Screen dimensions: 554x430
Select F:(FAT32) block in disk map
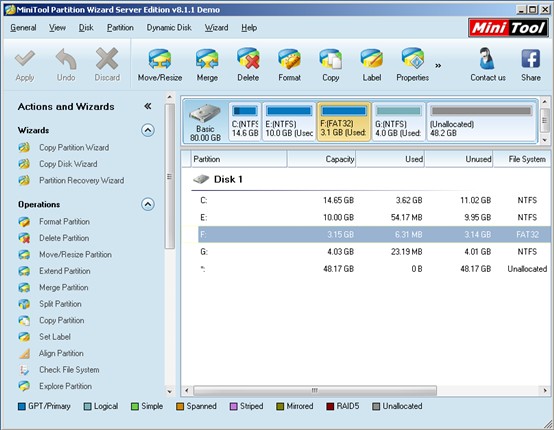pyautogui.click(x=344, y=122)
